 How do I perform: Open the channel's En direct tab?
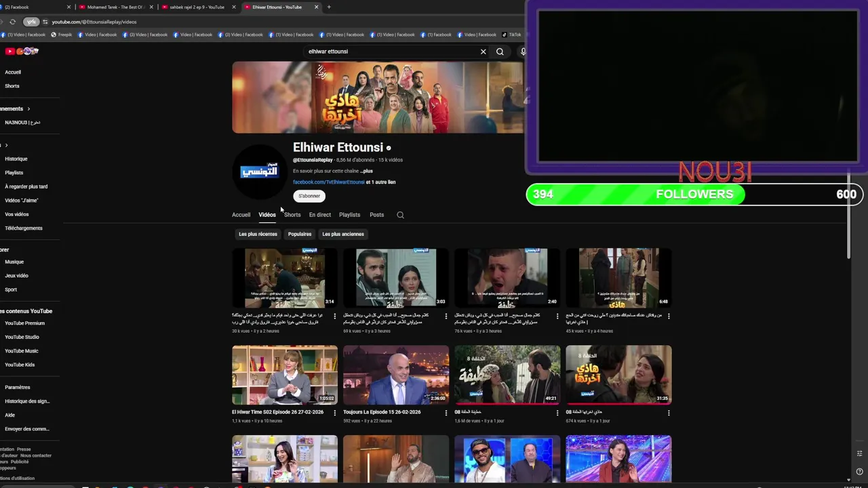point(320,215)
